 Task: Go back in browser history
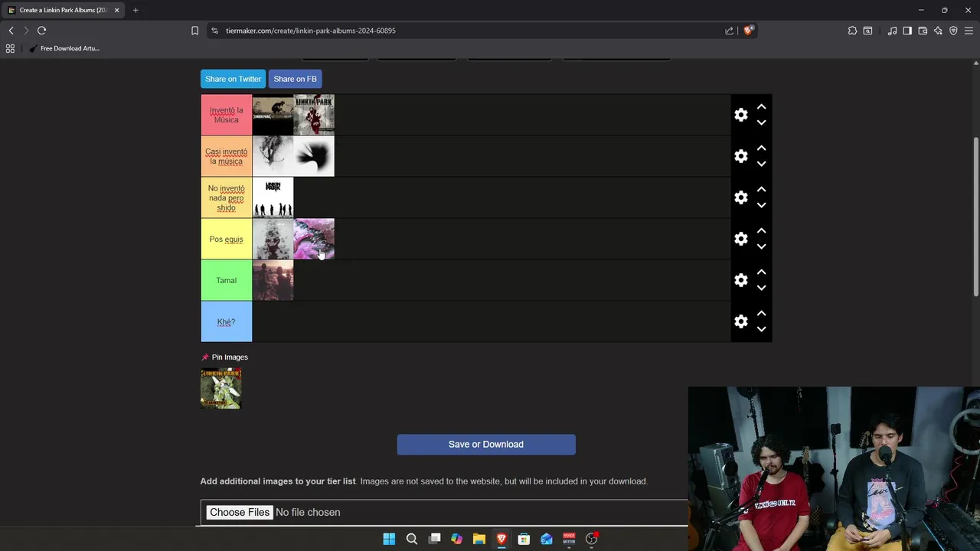[11, 31]
